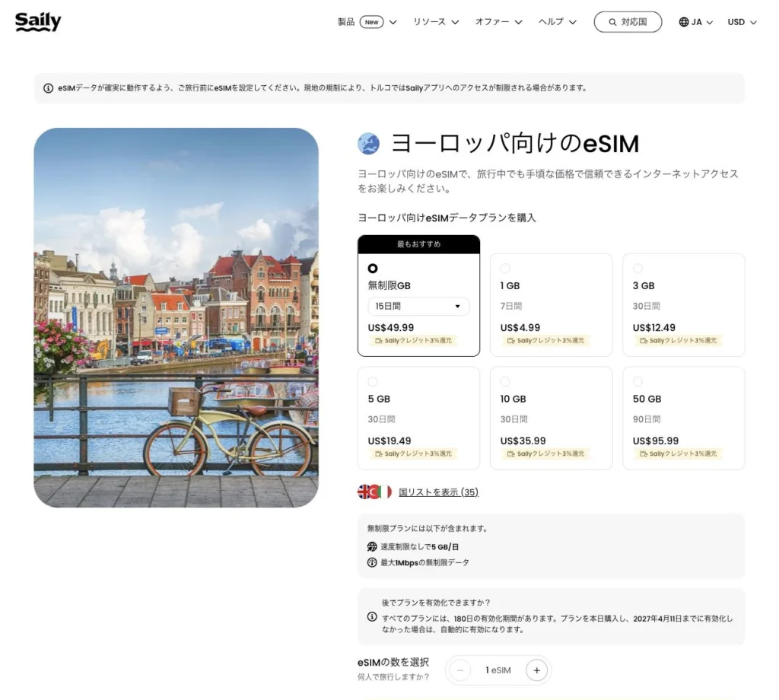Select the 10 GB plan radio button
The height and width of the screenshot is (700, 779).
pyautogui.click(x=505, y=382)
